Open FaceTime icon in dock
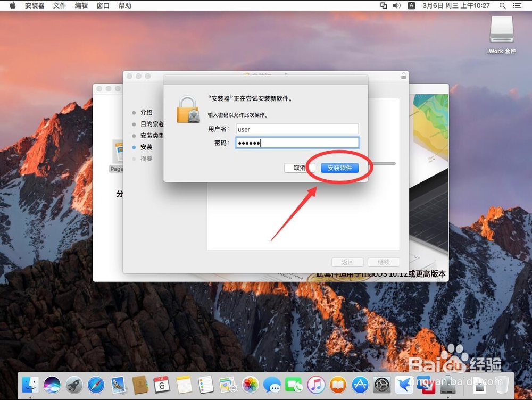This screenshot has height=400, width=532. [294, 385]
